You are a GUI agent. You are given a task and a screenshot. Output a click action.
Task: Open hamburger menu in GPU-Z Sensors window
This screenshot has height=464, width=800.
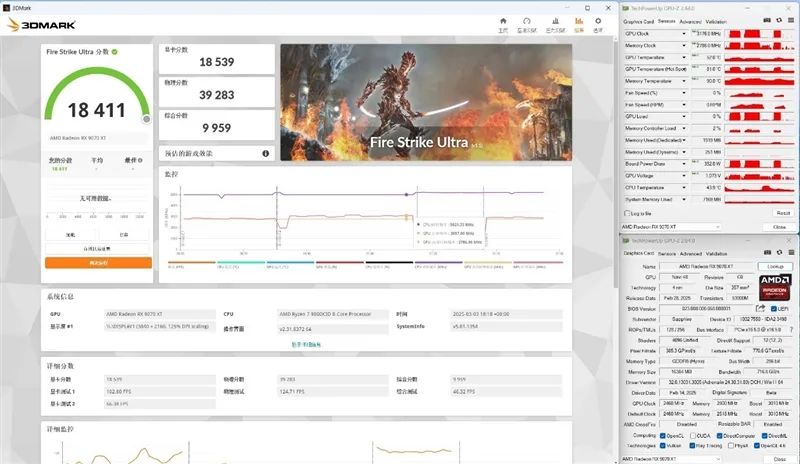(x=791, y=20)
